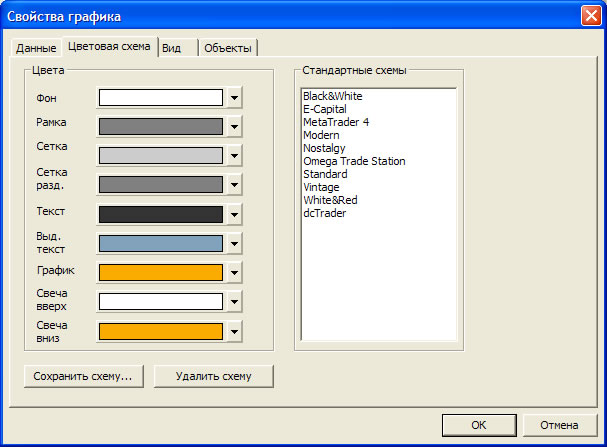Switch to the Данные tab
This screenshot has height=447, width=607.
[36, 49]
